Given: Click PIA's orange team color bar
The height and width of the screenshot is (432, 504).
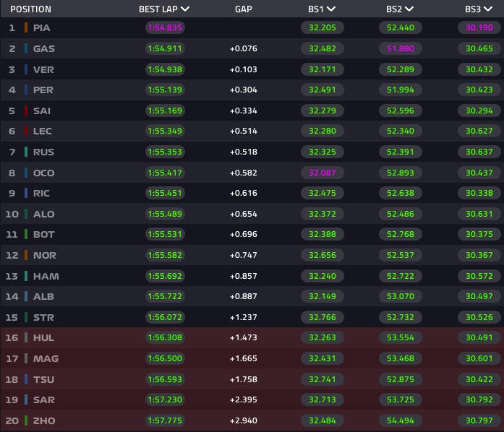Looking at the screenshot, I should point(26,27).
